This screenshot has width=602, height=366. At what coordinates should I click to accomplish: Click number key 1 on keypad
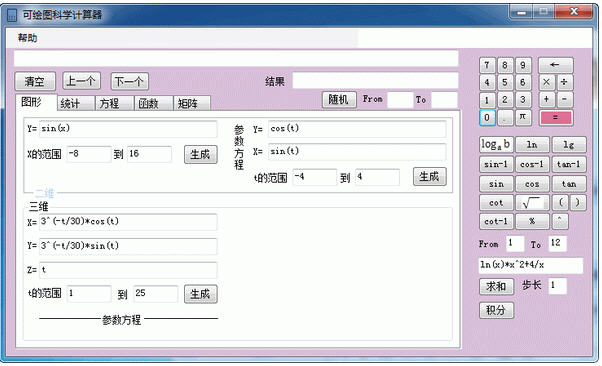point(487,99)
